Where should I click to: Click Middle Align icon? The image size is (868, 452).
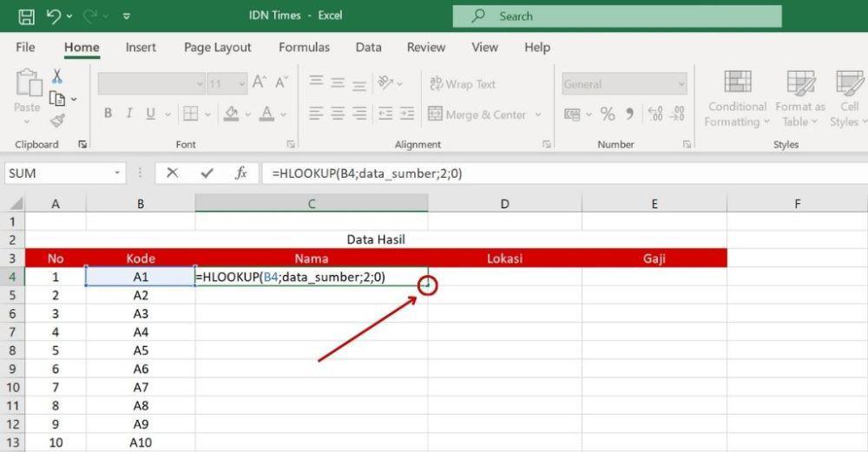[x=338, y=83]
